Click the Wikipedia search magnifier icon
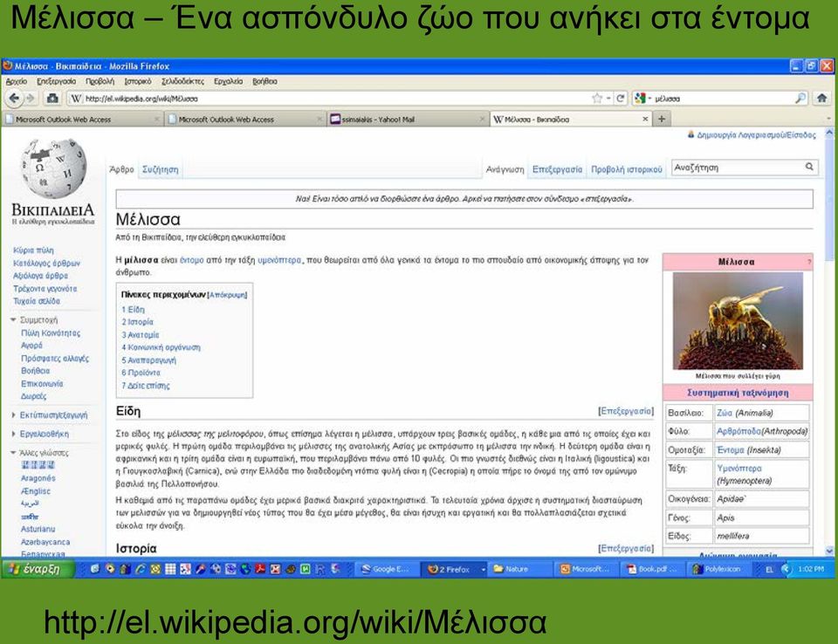This screenshot has width=838, height=644. [809, 168]
